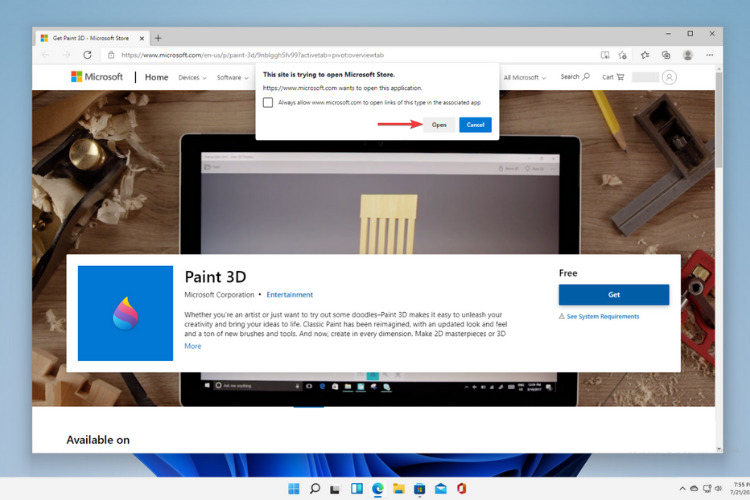
Task: Click the padlock site info icon
Action: coord(111,55)
